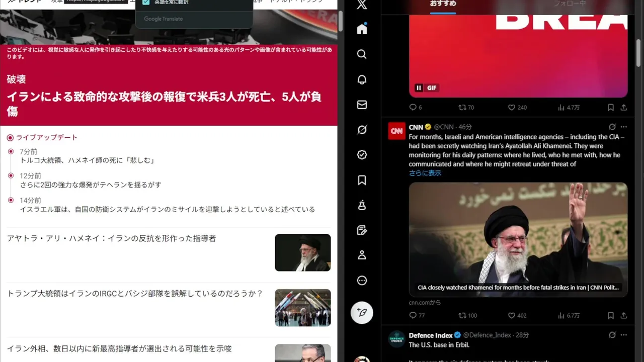The image size is (644, 362).
Task: Toggle the always translate English checkbox
Action: (x=146, y=2)
